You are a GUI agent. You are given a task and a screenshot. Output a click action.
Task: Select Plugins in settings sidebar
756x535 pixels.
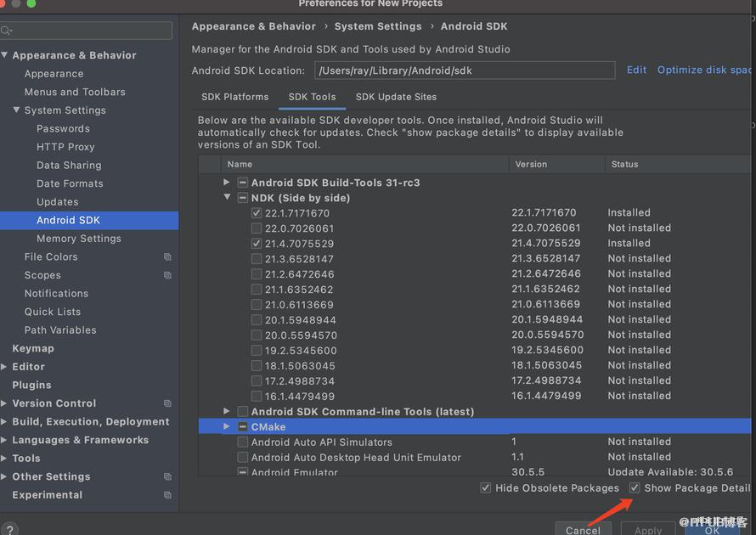pos(31,385)
